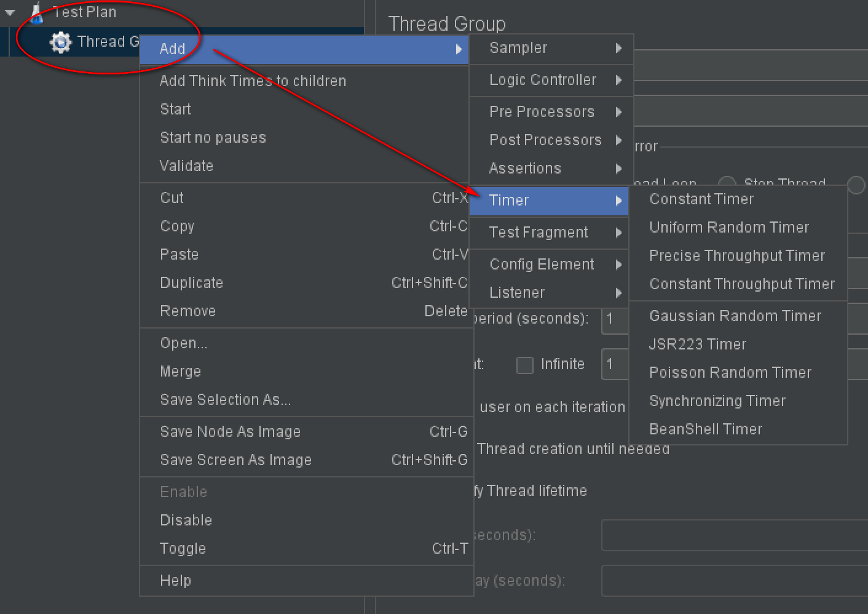Open the Config Element submenu
The width and height of the screenshot is (868, 614).
coord(548,265)
